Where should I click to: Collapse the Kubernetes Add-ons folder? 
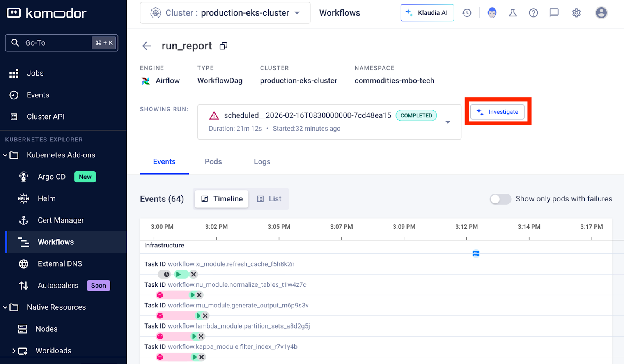(x=5, y=155)
